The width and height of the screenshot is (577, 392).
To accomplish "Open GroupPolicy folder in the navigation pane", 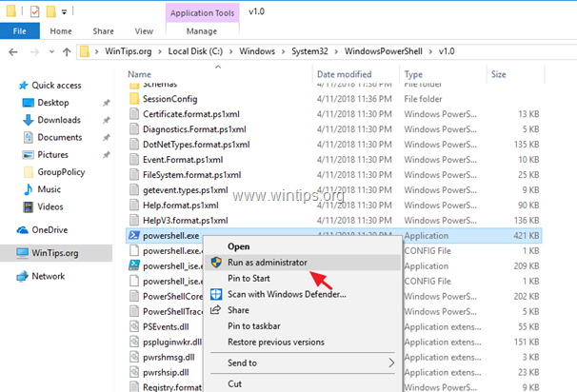I will (x=61, y=171).
